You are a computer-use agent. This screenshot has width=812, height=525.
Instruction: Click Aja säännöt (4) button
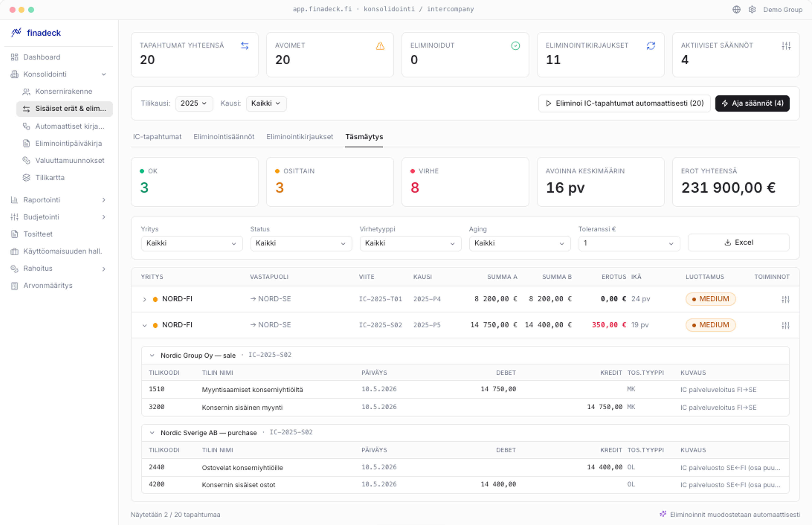pos(752,103)
